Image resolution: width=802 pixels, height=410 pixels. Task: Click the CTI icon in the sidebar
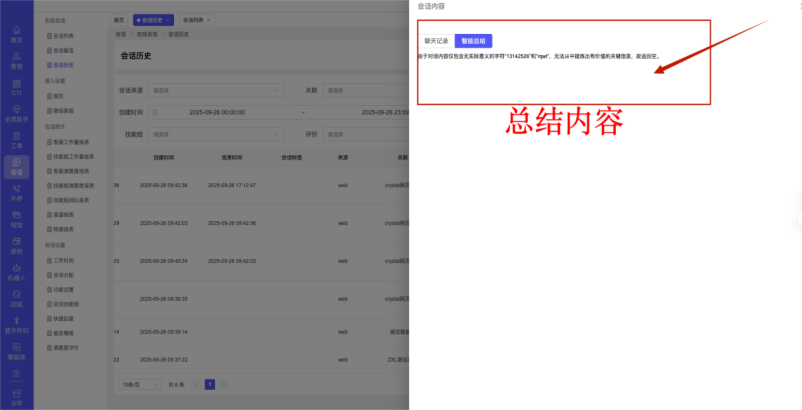coord(16,87)
